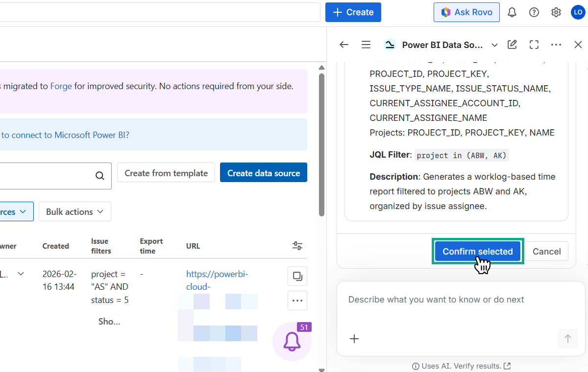
Task: Open the chat panel more options ellipsis
Action: [556, 45]
